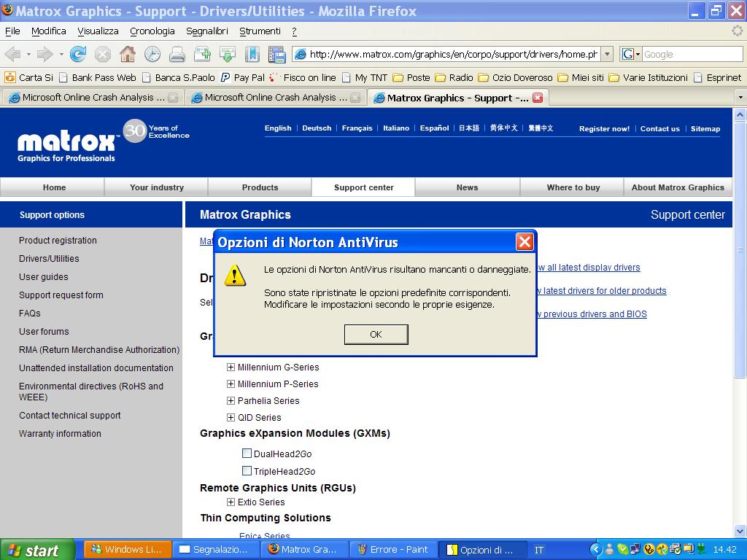Expand the Millennium G-Series node
Viewport: 747px width, 560px height.
[x=231, y=367]
